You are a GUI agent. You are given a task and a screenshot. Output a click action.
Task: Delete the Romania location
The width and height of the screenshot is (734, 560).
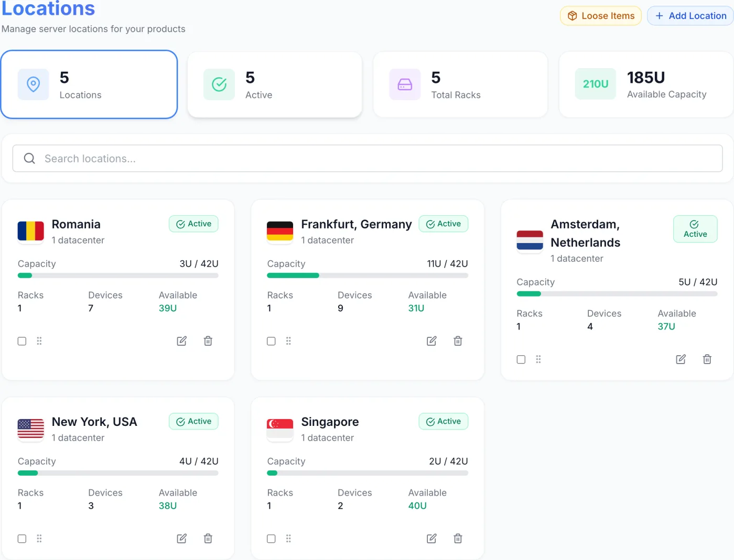[x=208, y=341]
